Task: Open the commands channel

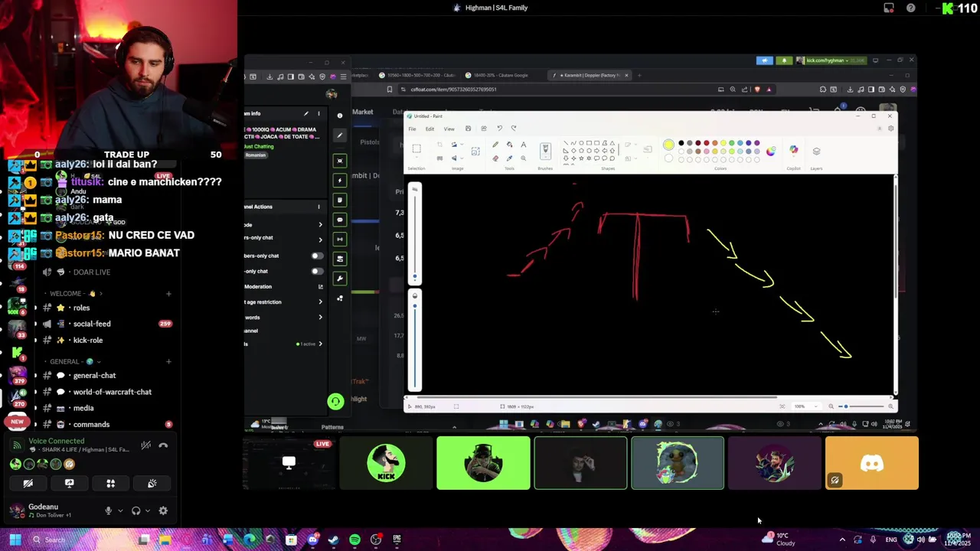Action: coord(91,425)
